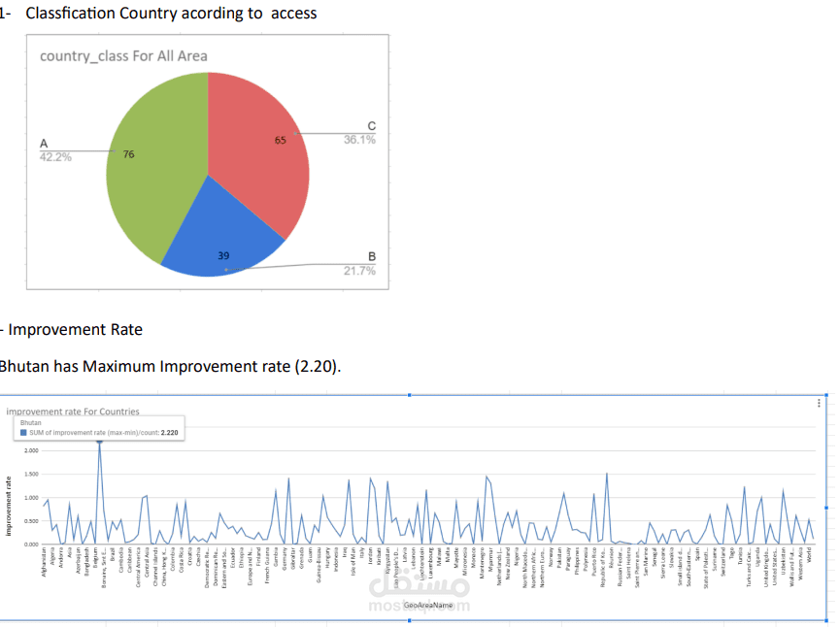This screenshot has height=627, width=840.
Task: Click the tooltip text 'SUM of improvement rate (max-min)/count: 2.220'
Action: [x=103, y=433]
